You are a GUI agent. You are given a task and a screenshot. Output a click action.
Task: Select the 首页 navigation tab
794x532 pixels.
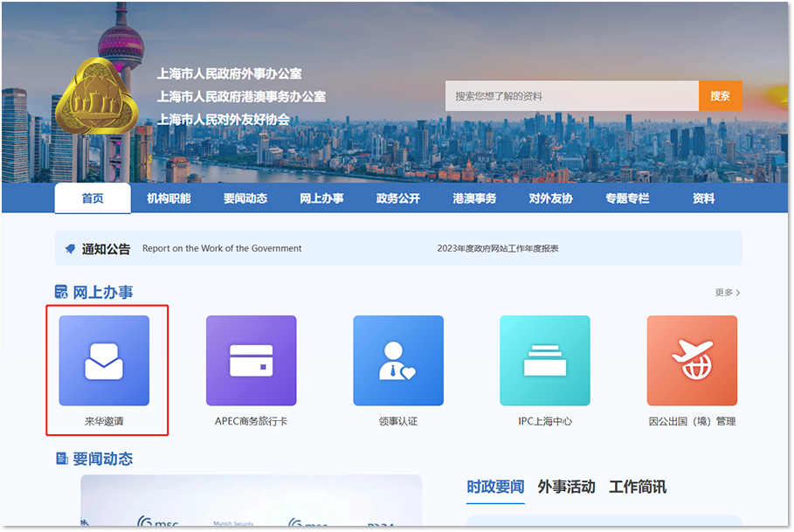[93, 198]
